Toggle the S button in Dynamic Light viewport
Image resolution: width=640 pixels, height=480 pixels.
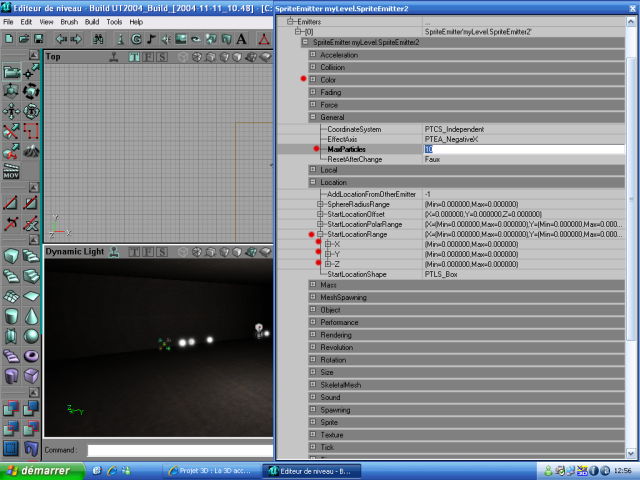click(x=162, y=251)
